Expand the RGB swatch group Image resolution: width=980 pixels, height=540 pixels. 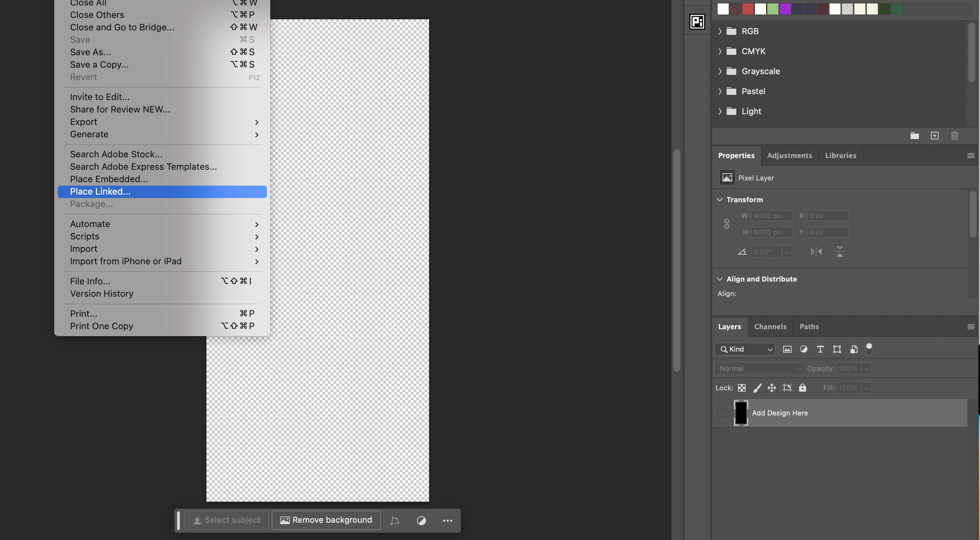click(x=720, y=31)
